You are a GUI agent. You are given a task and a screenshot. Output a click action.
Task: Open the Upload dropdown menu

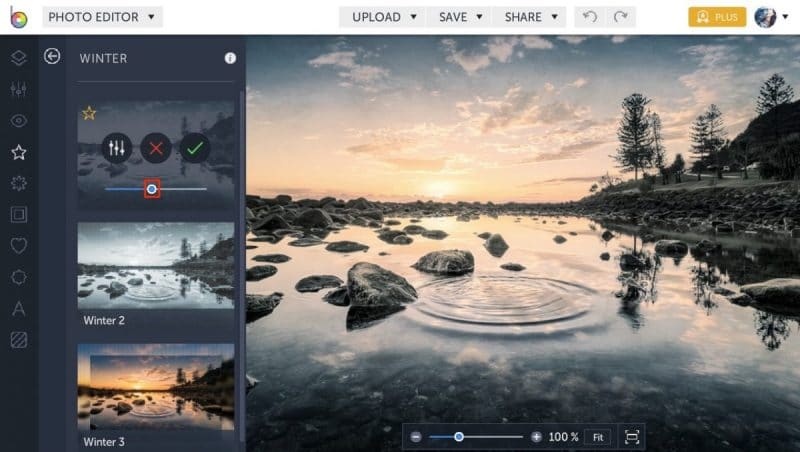[384, 17]
